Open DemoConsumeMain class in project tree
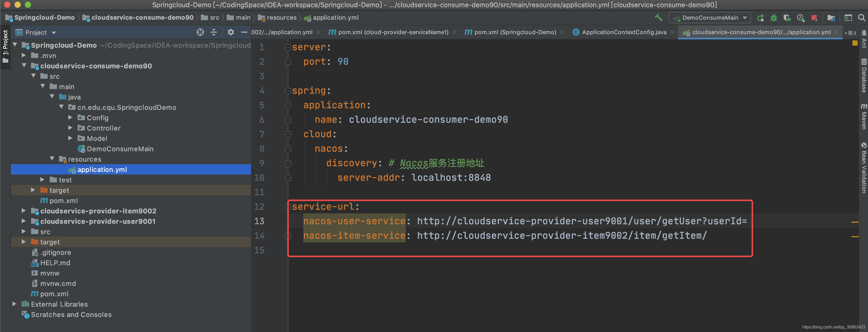The width and height of the screenshot is (868, 332). (120, 149)
